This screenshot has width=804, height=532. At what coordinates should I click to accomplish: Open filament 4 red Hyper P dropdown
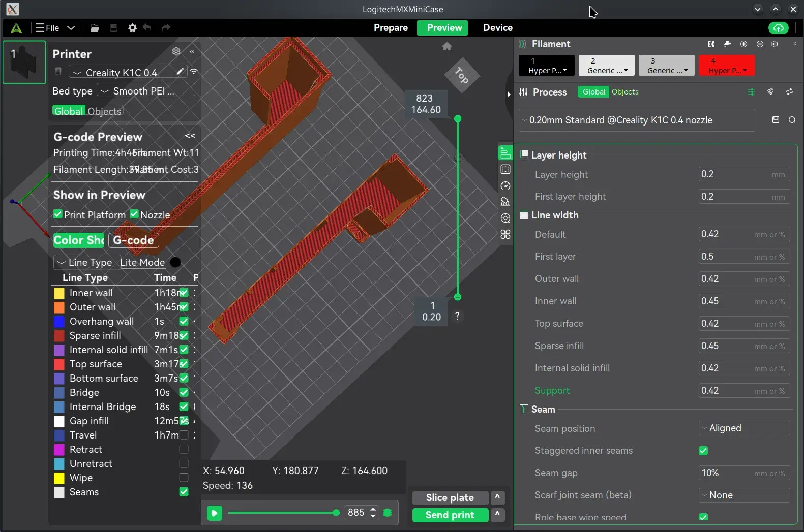click(x=727, y=66)
